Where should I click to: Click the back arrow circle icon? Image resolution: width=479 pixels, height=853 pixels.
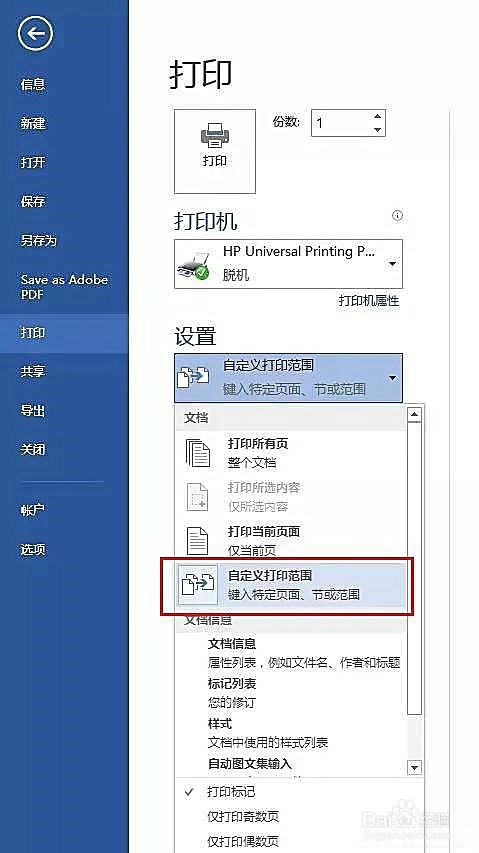(35, 34)
